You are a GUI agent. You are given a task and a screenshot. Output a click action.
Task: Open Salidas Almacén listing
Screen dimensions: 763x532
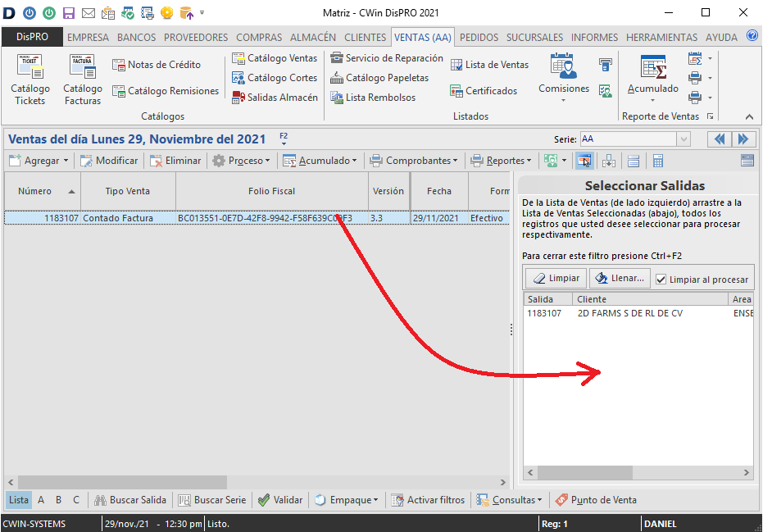point(274,98)
